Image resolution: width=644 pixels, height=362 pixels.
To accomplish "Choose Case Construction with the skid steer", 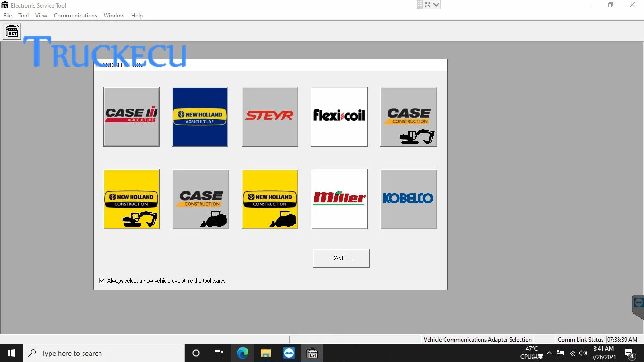I will pos(201,199).
